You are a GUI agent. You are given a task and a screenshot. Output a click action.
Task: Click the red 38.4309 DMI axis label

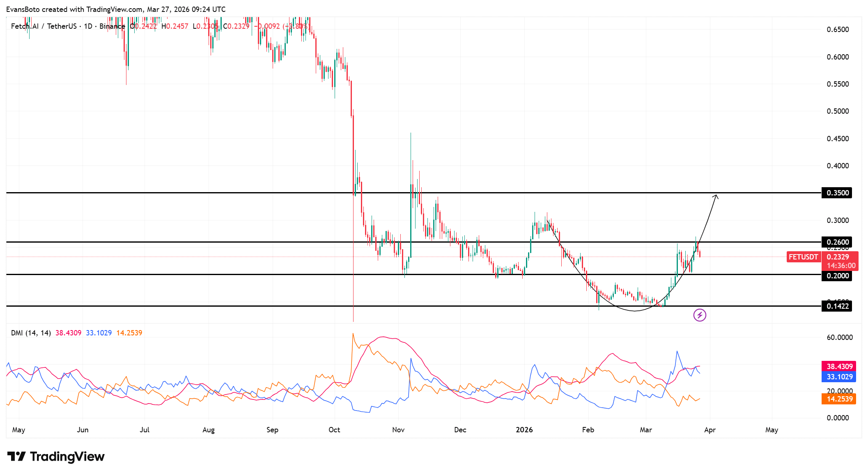pos(839,366)
